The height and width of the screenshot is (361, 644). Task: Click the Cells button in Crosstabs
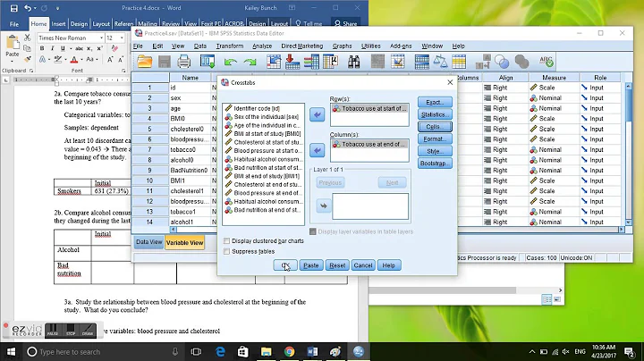(x=435, y=126)
